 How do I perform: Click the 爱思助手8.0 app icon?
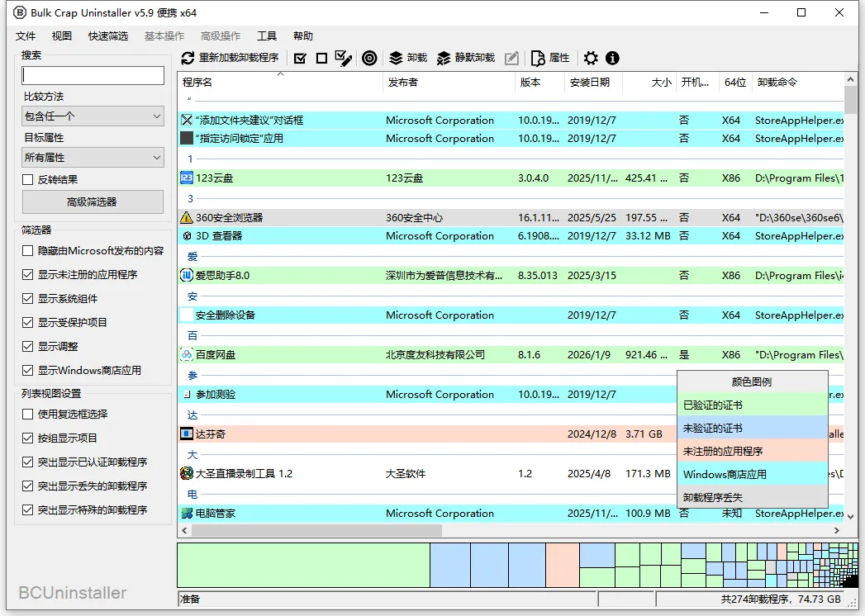point(187,275)
